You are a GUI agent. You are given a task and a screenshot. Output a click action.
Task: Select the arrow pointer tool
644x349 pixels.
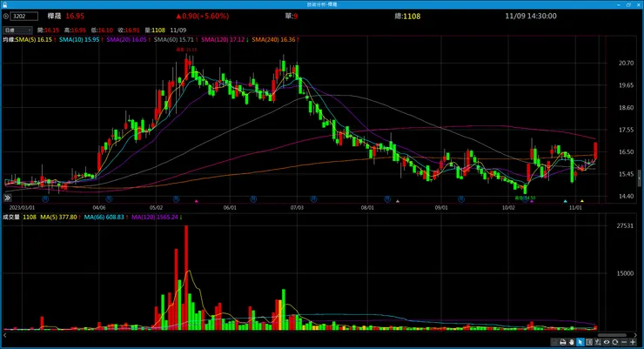point(580,342)
